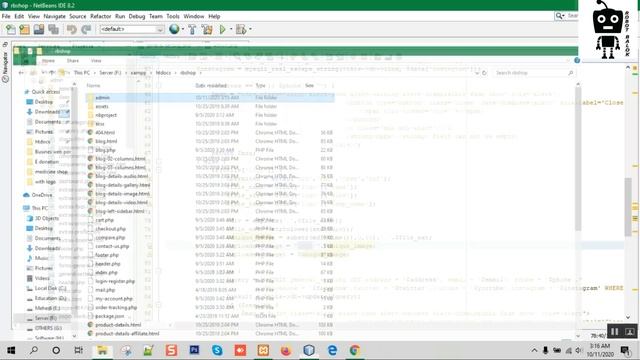Select Quick access in navigation pane
This screenshot has width=640, height=360.
pos(46,92)
